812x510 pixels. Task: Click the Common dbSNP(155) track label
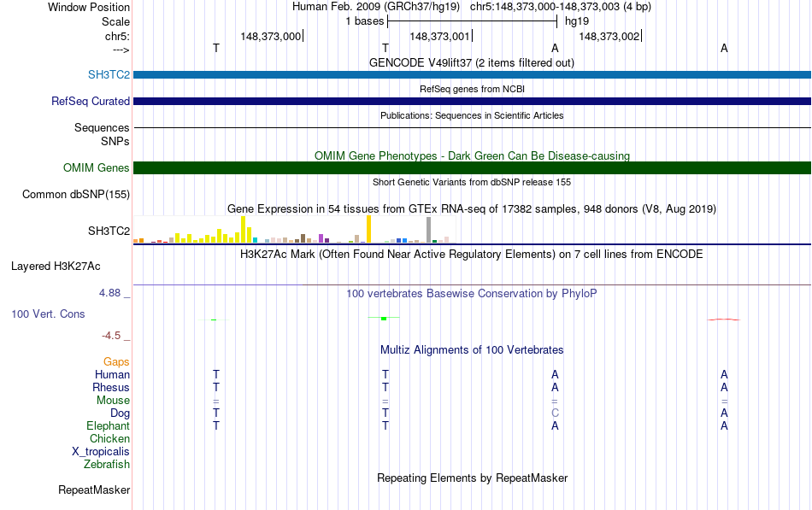coord(75,194)
